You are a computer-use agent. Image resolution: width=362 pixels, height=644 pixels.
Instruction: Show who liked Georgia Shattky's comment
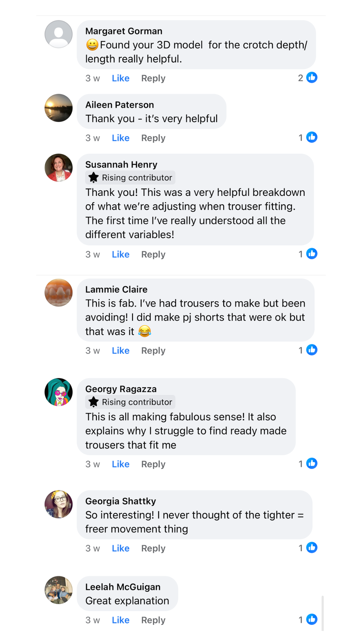(x=312, y=547)
